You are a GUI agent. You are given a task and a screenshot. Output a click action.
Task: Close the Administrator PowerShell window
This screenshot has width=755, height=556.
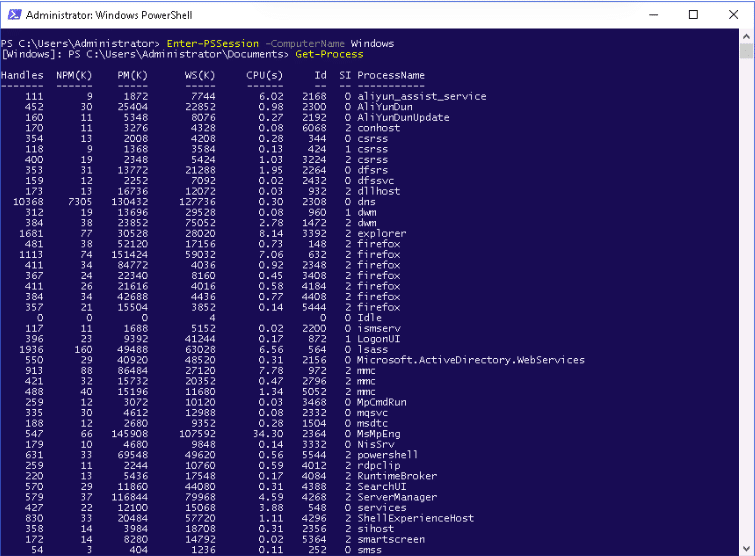click(x=733, y=14)
